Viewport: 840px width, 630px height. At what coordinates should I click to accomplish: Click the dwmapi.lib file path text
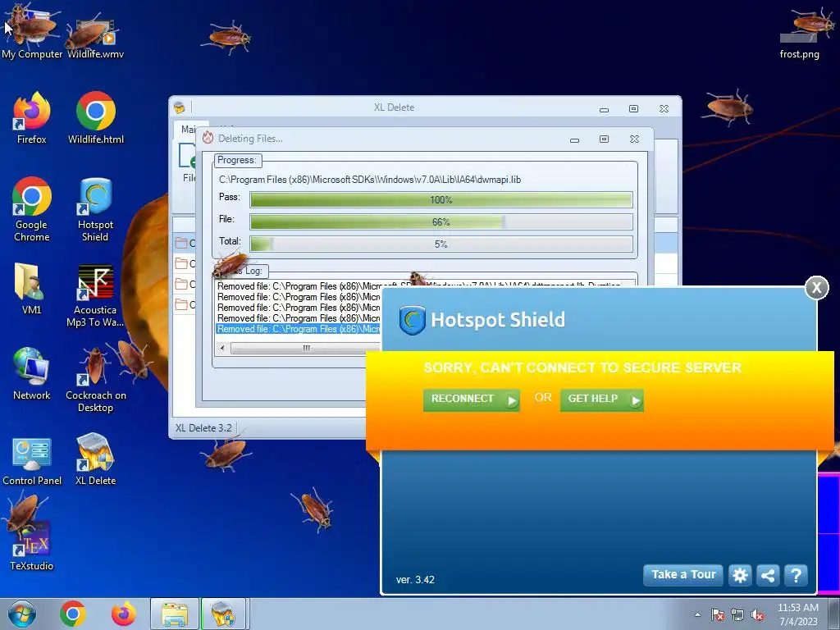370,180
